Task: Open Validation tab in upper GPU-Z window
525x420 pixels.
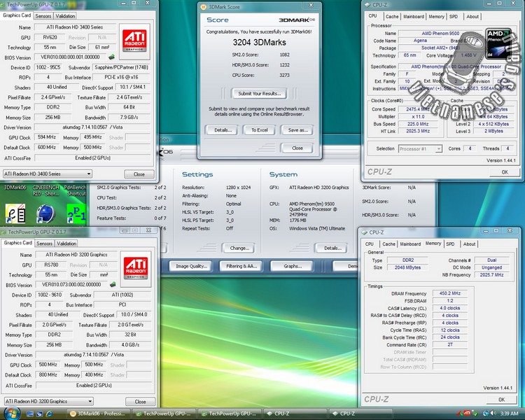Action: coord(65,16)
